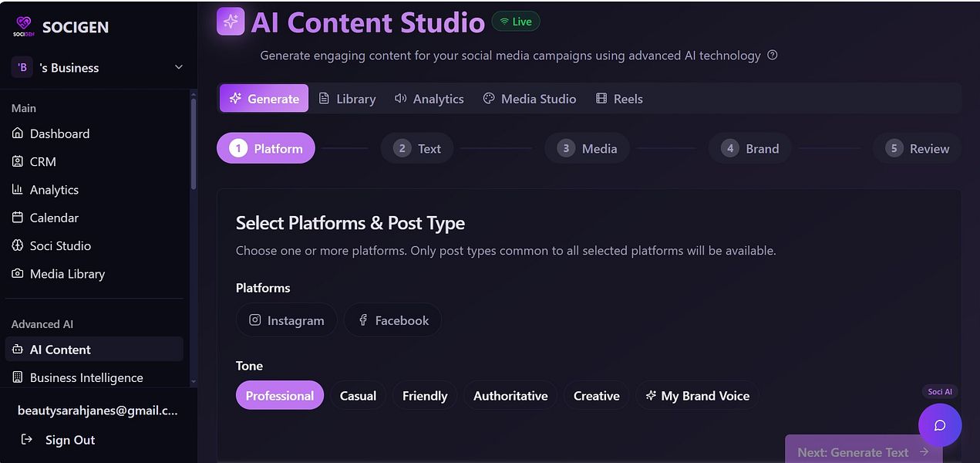Click the help question mark icon after description
Viewport: 980px width, 463px height.
click(773, 55)
